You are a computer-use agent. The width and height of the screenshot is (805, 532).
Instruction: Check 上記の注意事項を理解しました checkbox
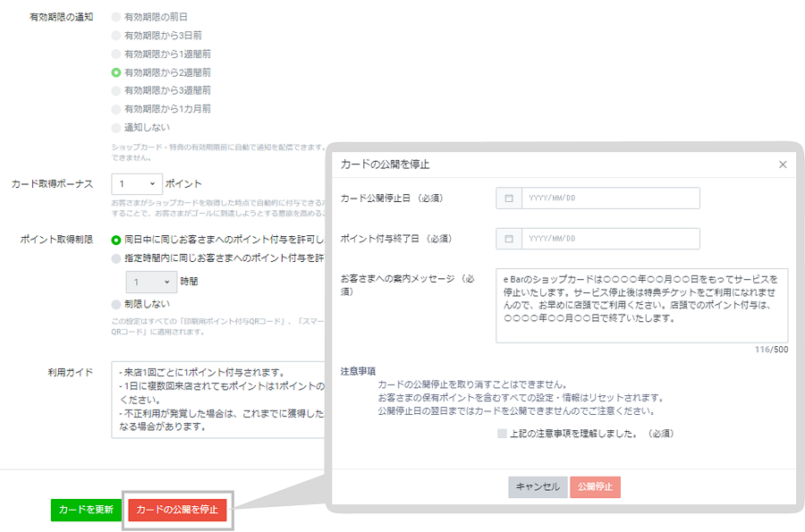pyautogui.click(x=503, y=434)
